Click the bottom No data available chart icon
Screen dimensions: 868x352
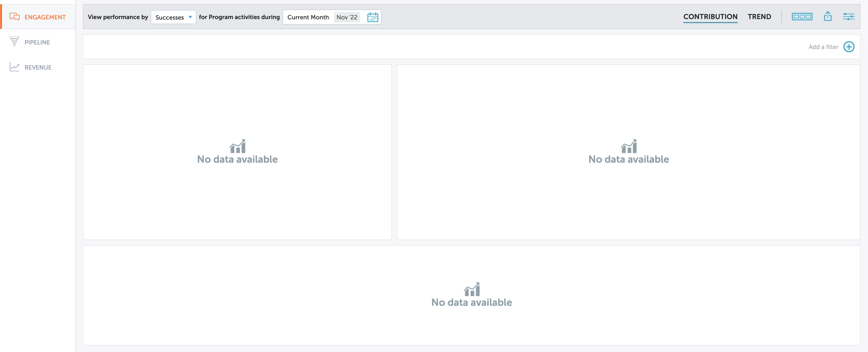(x=471, y=289)
